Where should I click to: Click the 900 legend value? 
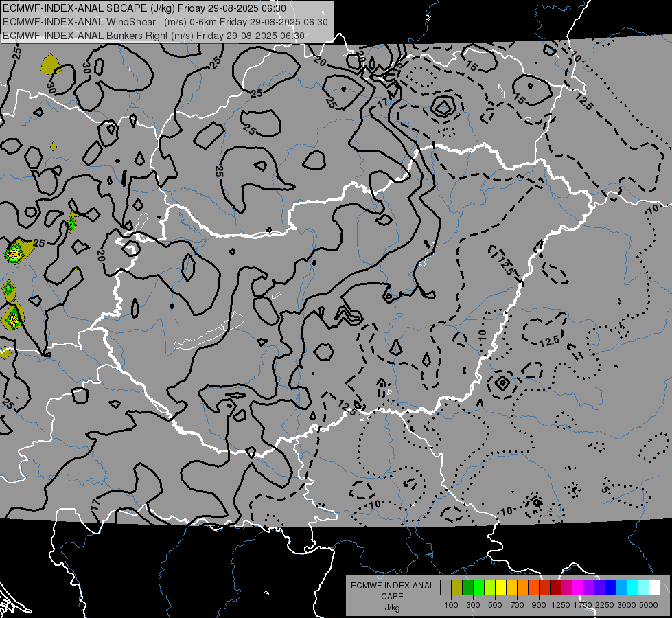(539, 605)
